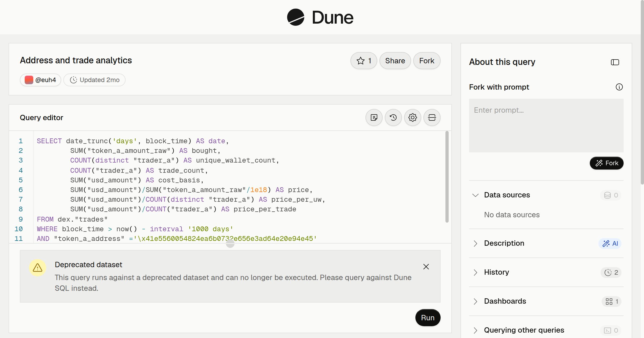This screenshot has height=338, width=644.
Task: Click the Dune wordmark text
Action: click(332, 17)
